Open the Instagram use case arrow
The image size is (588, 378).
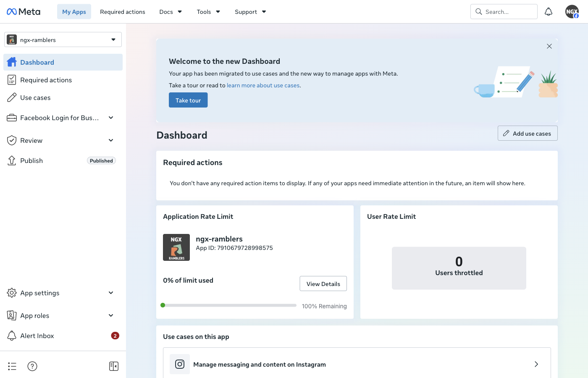click(x=536, y=364)
